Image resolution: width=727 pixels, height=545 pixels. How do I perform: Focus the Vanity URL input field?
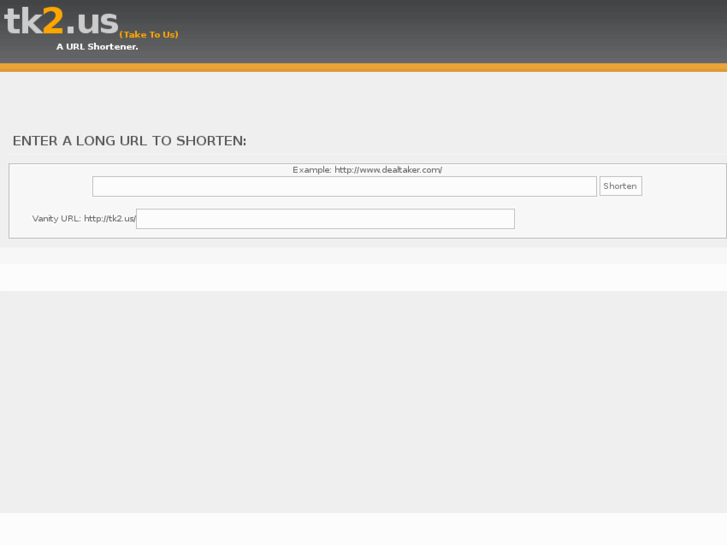[x=325, y=218]
